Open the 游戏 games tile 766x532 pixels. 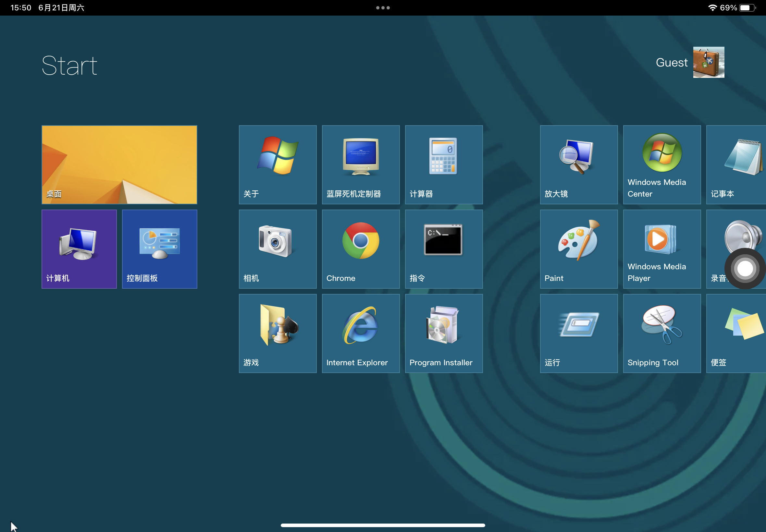[278, 333]
